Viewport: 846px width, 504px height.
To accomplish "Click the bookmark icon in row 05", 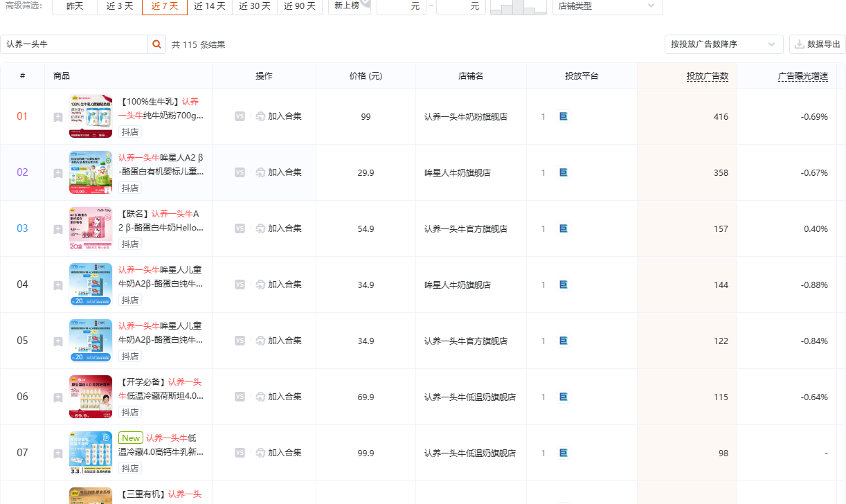I will click(58, 341).
